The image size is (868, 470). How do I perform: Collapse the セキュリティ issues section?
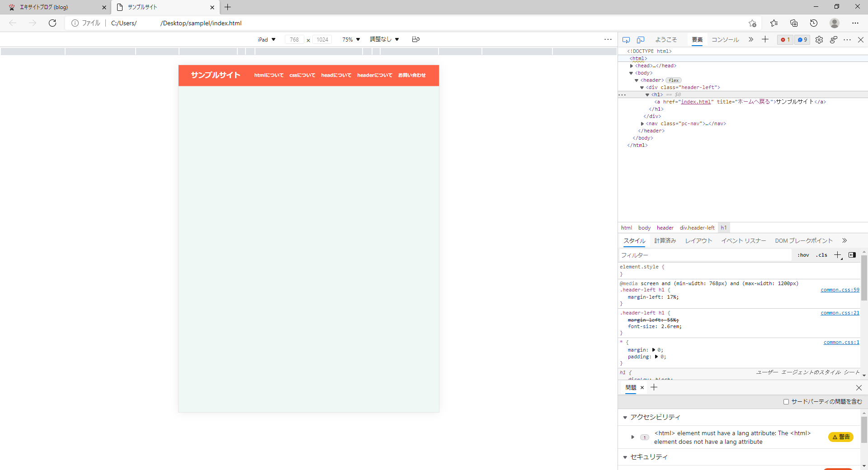point(625,457)
